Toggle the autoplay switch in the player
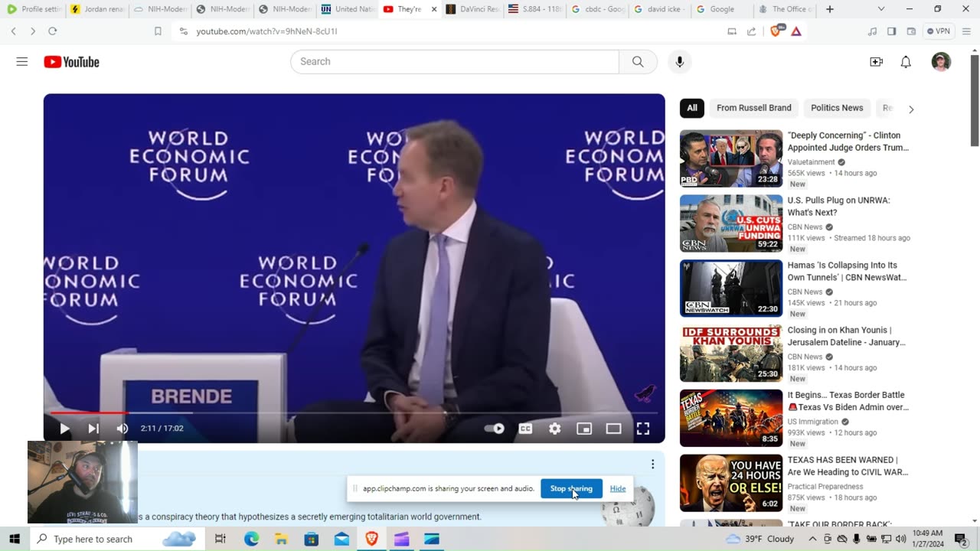This screenshot has height=551, width=980. tap(495, 429)
